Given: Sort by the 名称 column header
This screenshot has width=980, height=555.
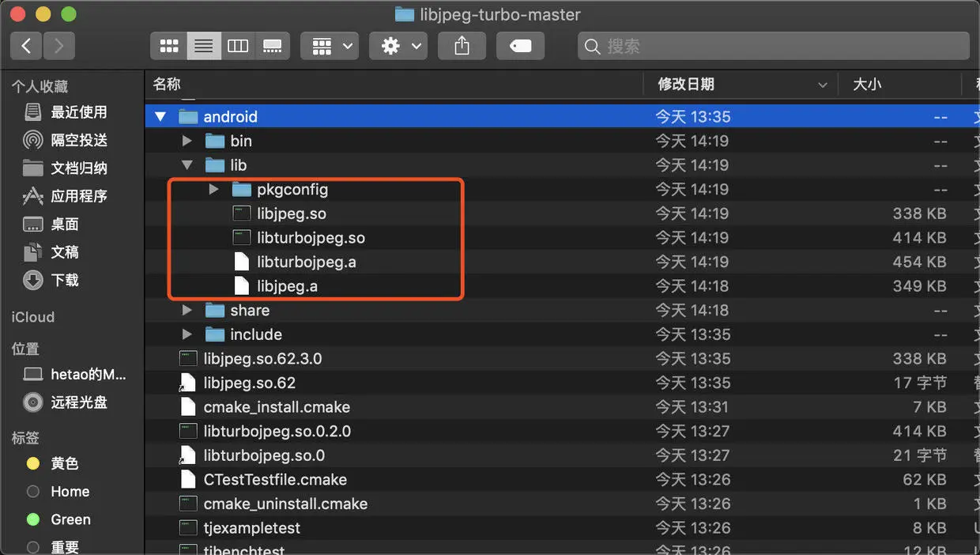Looking at the screenshot, I should (167, 84).
